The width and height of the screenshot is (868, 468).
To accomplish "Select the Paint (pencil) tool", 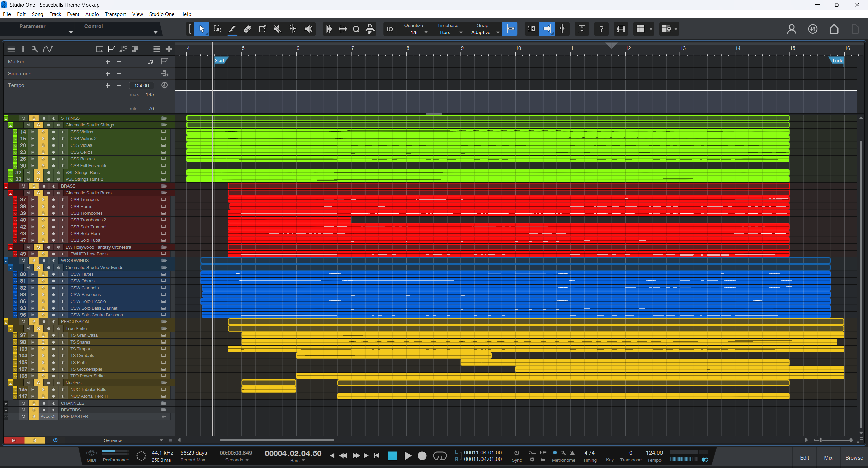I will pos(232,29).
